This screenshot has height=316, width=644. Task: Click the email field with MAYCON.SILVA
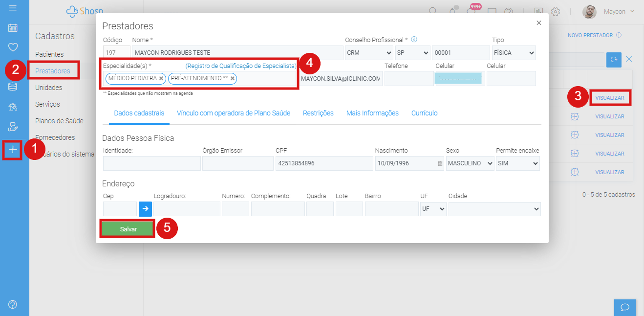tap(341, 78)
